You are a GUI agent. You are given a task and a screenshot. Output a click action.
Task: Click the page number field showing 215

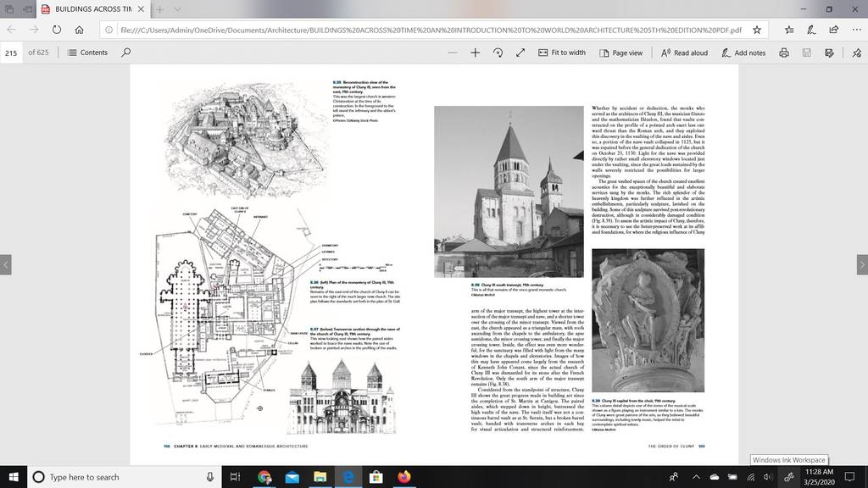tap(11, 53)
